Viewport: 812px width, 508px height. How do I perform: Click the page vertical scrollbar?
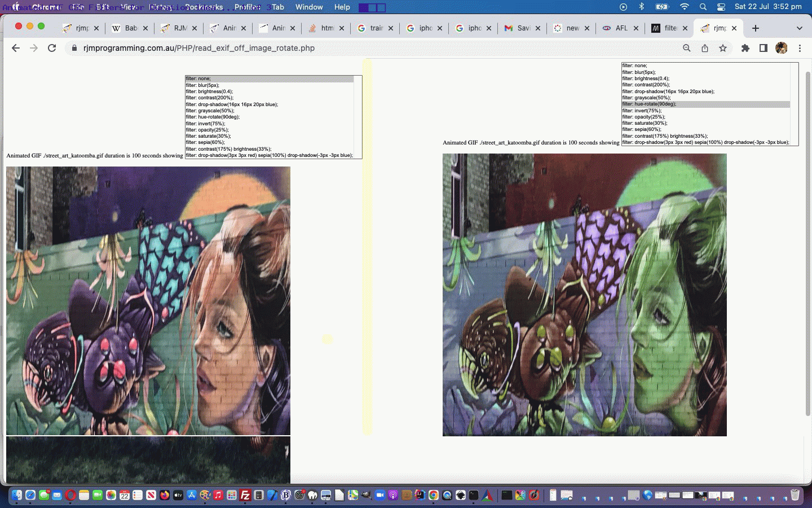pos(807,243)
